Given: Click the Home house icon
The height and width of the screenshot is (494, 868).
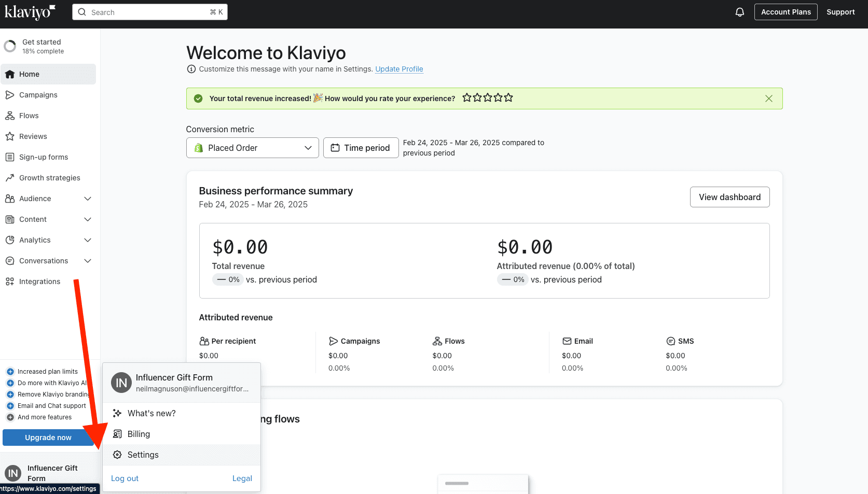Looking at the screenshot, I should pos(10,74).
